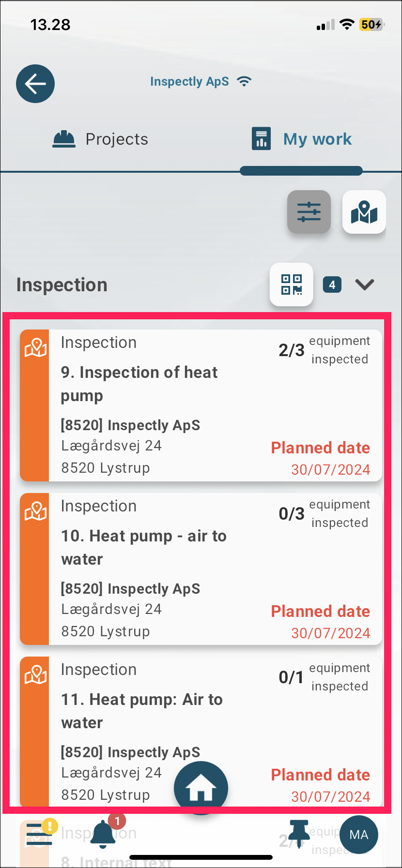Open the MA user profile avatar
Image resolution: width=402 pixels, height=868 pixels.
[359, 835]
